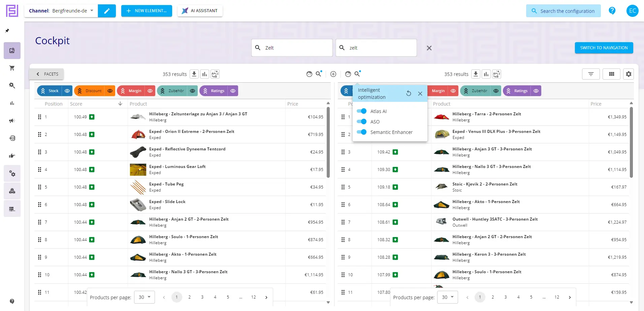Open the shopping cart section in sidebar
644x311 pixels.
[x=12, y=68]
